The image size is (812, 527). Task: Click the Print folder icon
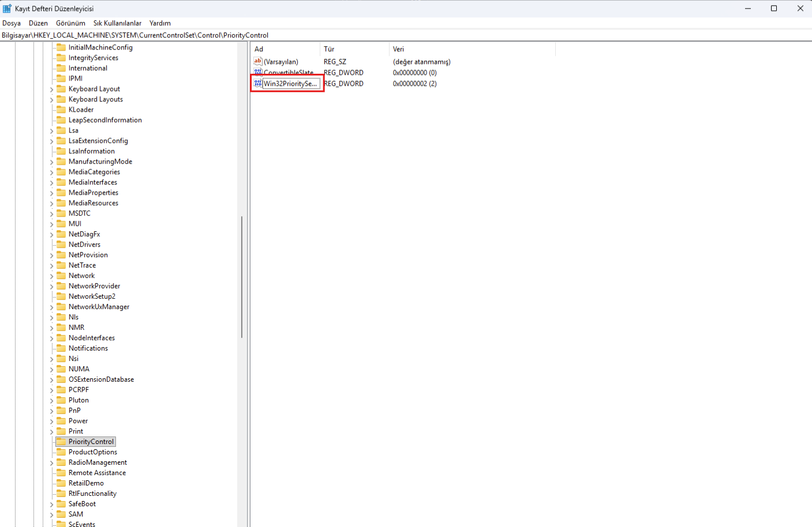61,431
